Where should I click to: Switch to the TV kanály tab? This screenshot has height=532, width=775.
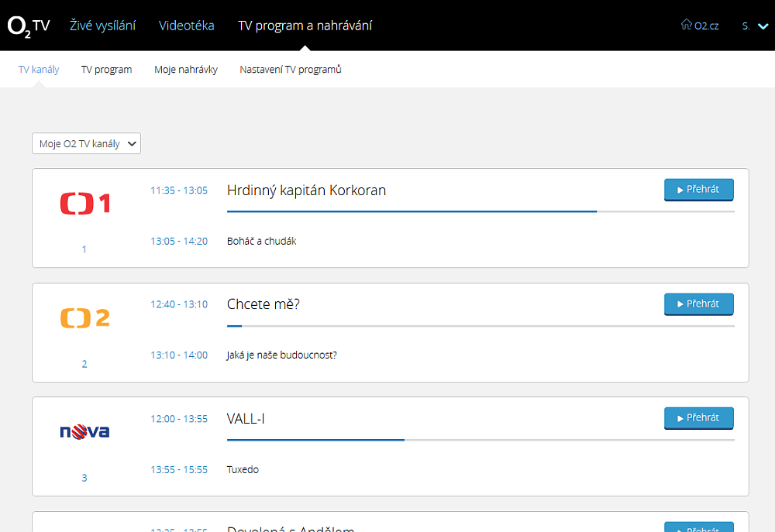click(x=39, y=70)
